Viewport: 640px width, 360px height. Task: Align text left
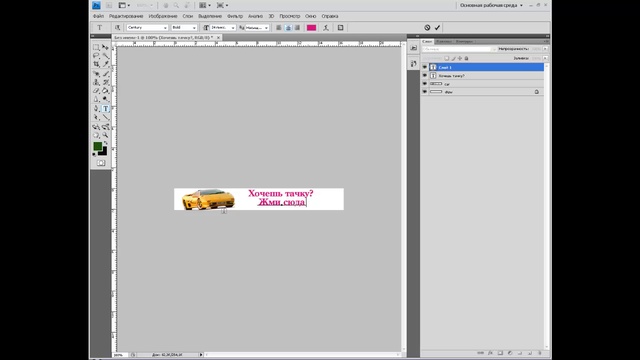point(278,28)
